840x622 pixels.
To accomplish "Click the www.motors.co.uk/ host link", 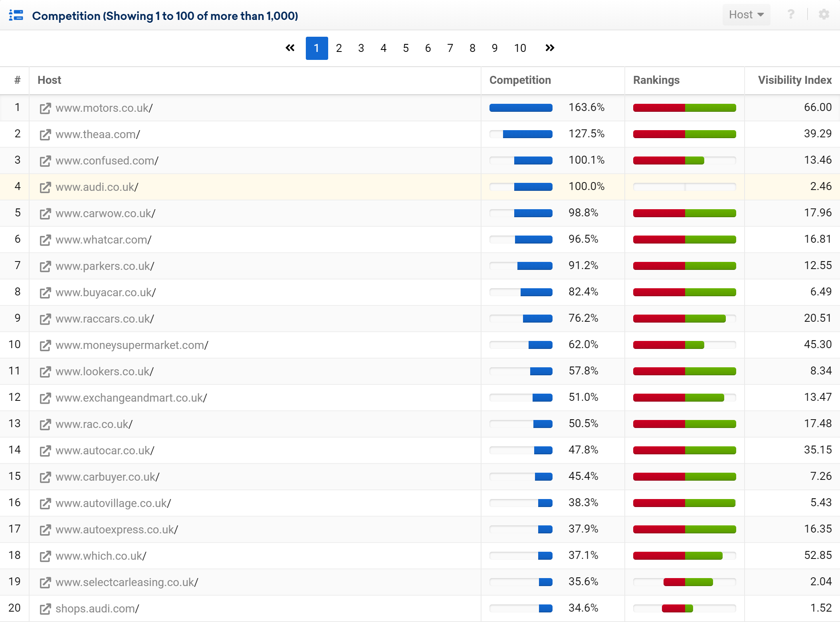I will pos(104,108).
